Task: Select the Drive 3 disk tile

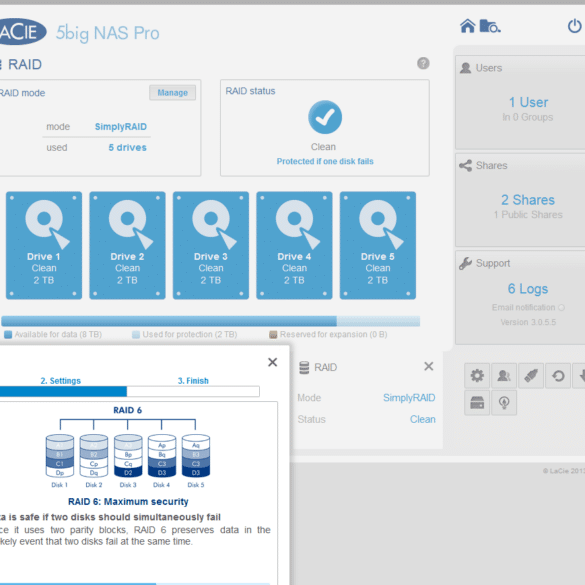Action: click(x=211, y=245)
